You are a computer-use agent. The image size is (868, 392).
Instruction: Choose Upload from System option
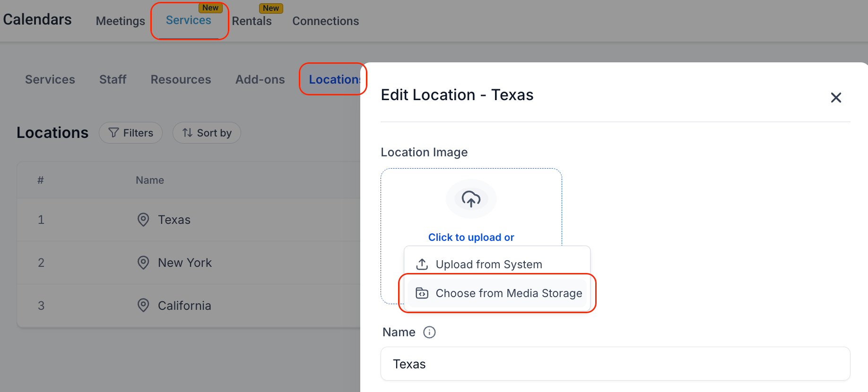click(497, 264)
